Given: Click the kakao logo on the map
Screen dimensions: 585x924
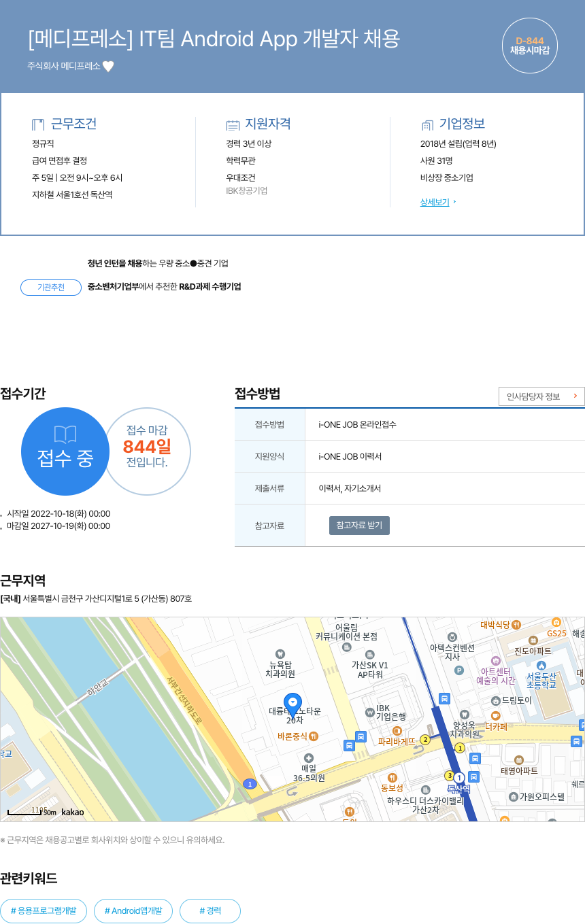Looking at the screenshot, I should 73,812.
